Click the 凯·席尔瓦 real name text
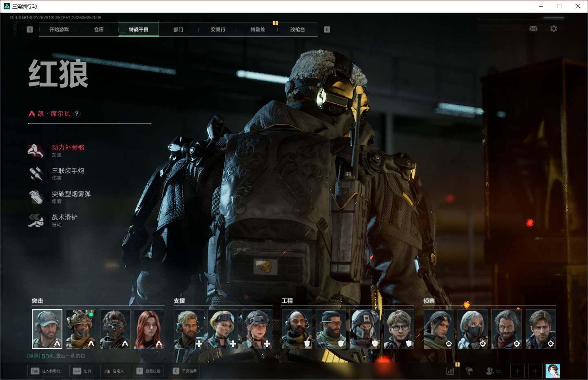 tap(54, 114)
